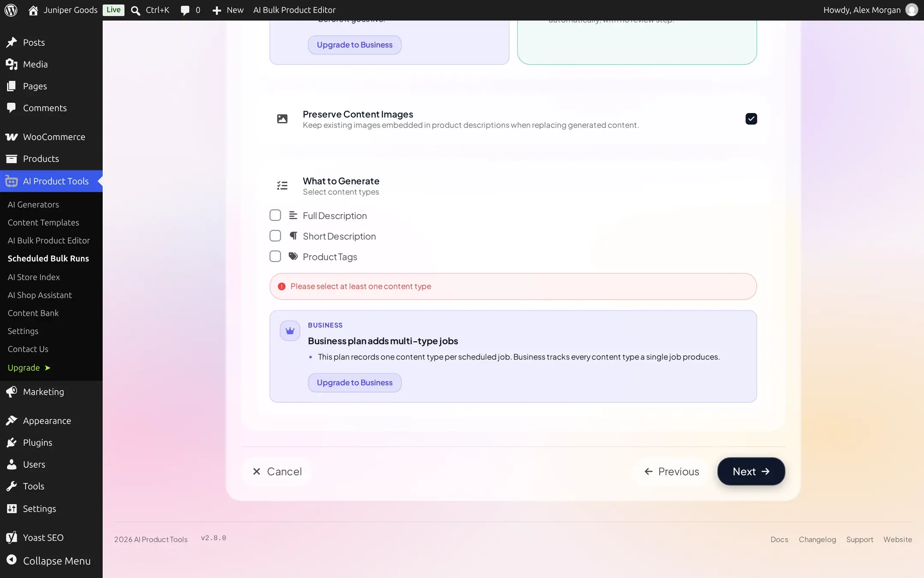Click the Product Tags tag icon
This screenshot has width=924, height=578.
coord(293,256)
